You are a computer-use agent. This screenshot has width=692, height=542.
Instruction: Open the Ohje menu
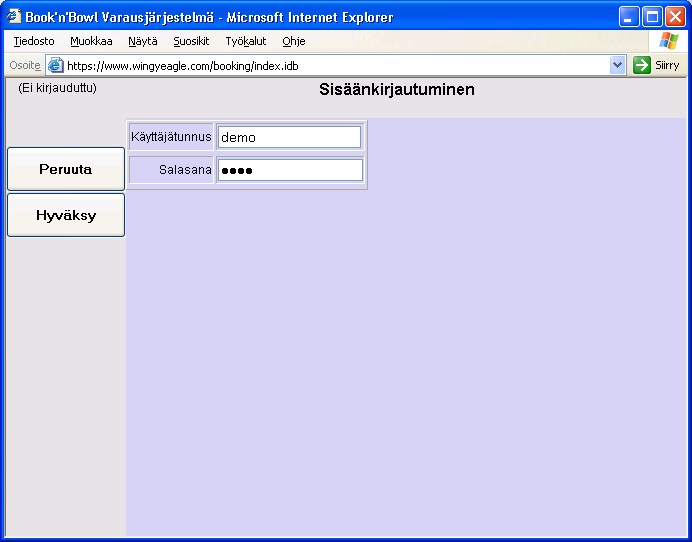293,41
